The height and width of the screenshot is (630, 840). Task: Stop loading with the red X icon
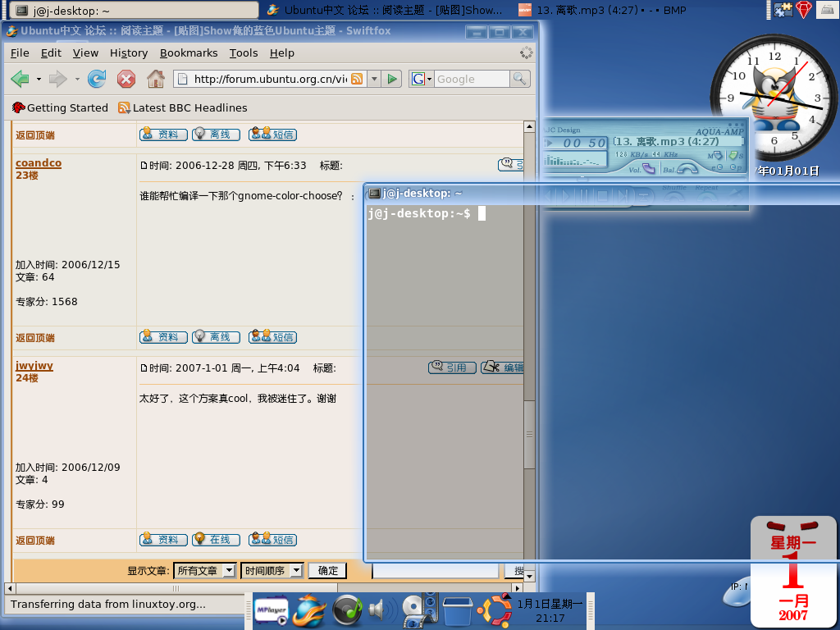pos(126,80)
